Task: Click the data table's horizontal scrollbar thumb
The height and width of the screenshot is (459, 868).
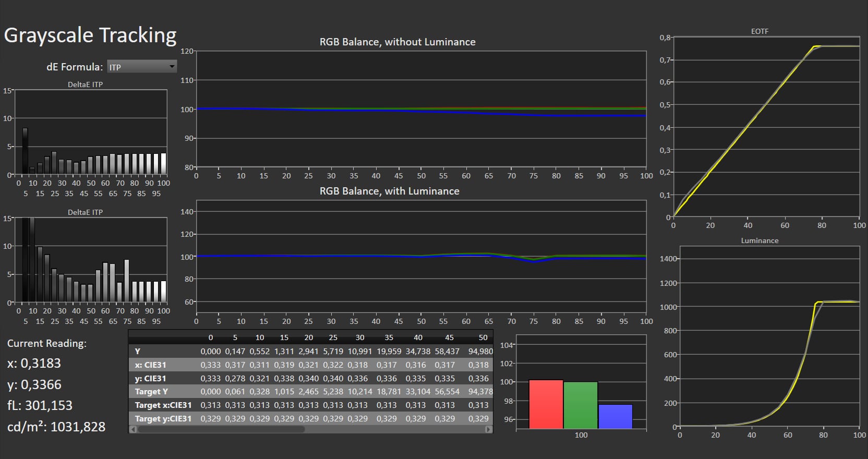Action: click(221, 429)
